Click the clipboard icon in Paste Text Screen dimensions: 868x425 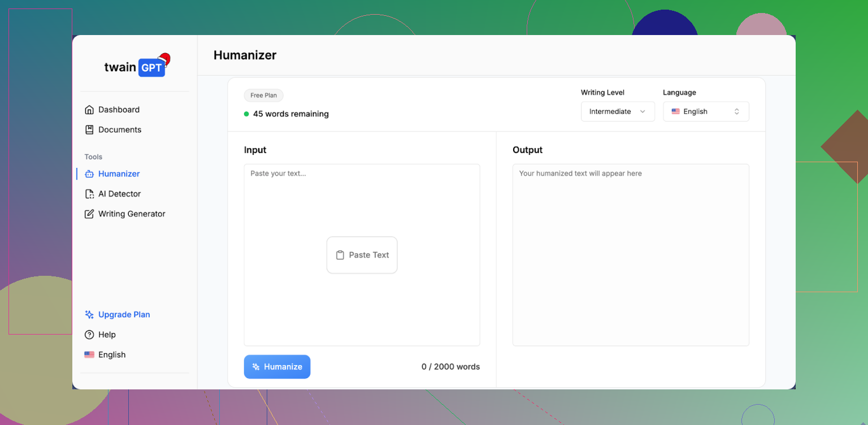tap(340, 255)
